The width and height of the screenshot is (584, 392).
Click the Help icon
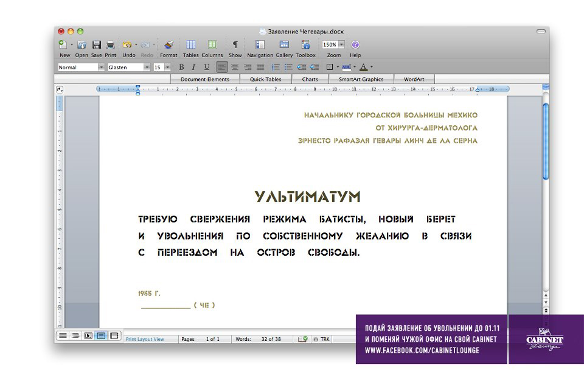coord(355,44)
